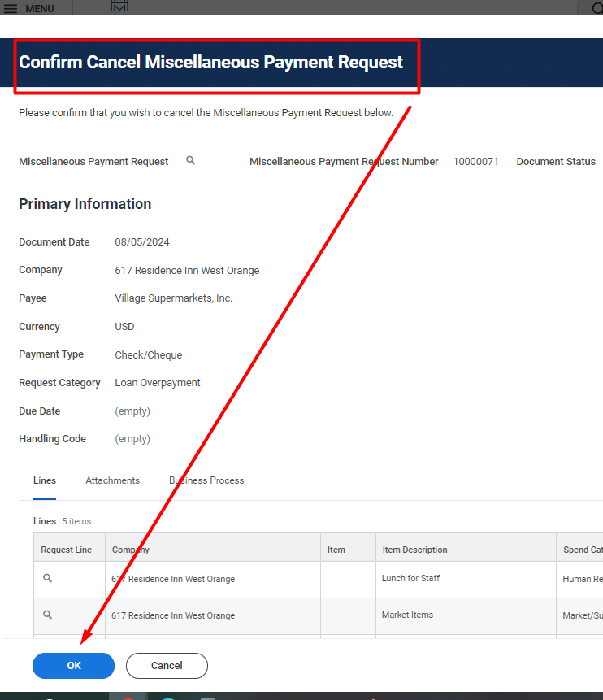Click the Due Date (empty) value
Screen dimensions: 603x700
(132, 411)
